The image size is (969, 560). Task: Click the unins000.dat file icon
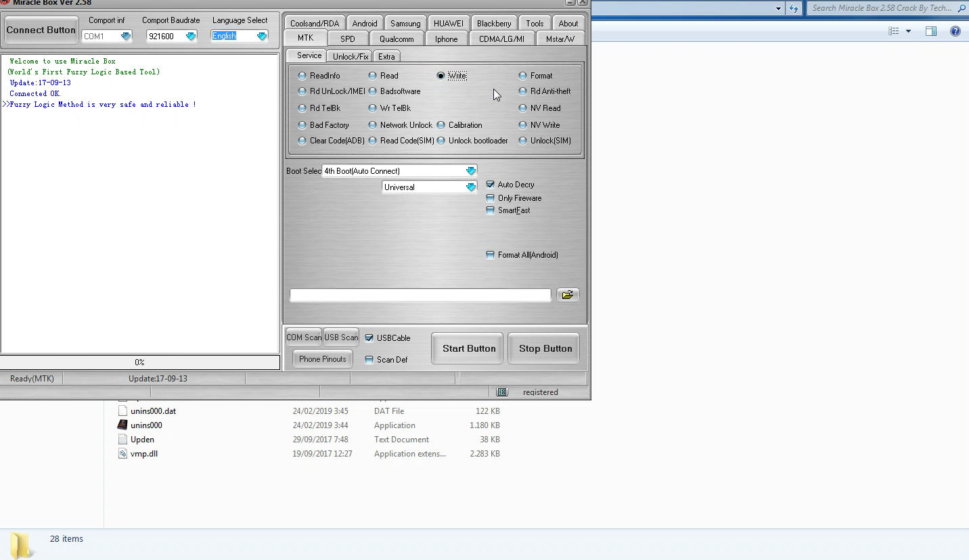coord(122,411)
